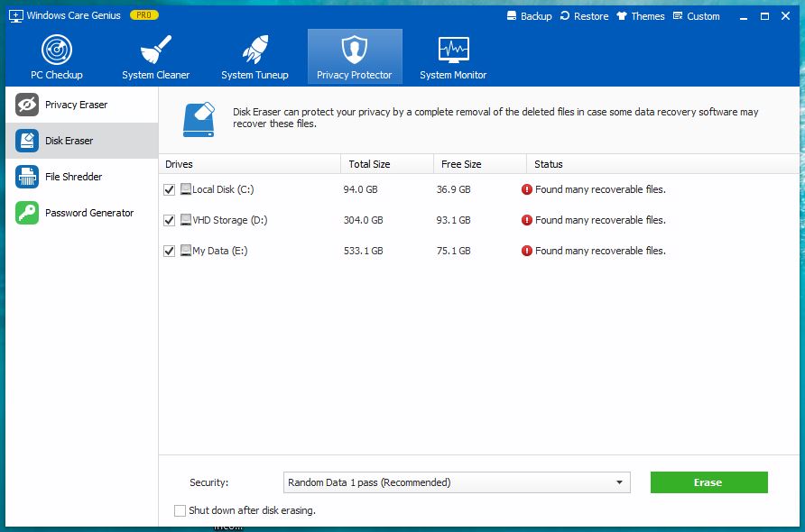Click the Disk Eraser sidebar icon

27,141
